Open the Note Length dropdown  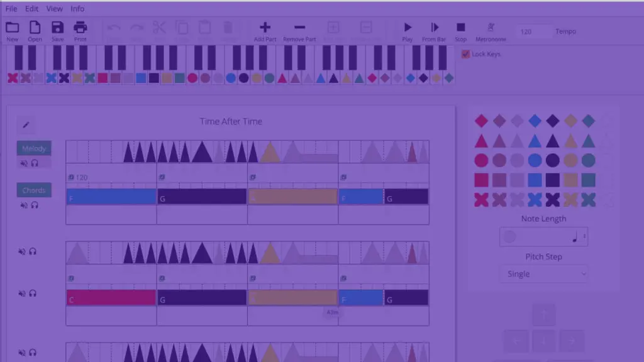(x=544, y=237)
